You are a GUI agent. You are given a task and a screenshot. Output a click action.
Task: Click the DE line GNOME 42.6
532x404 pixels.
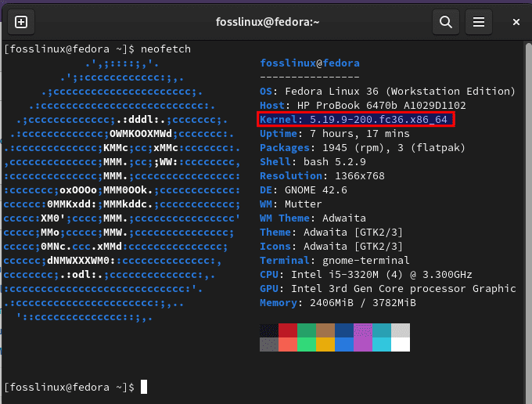point(304,190)
